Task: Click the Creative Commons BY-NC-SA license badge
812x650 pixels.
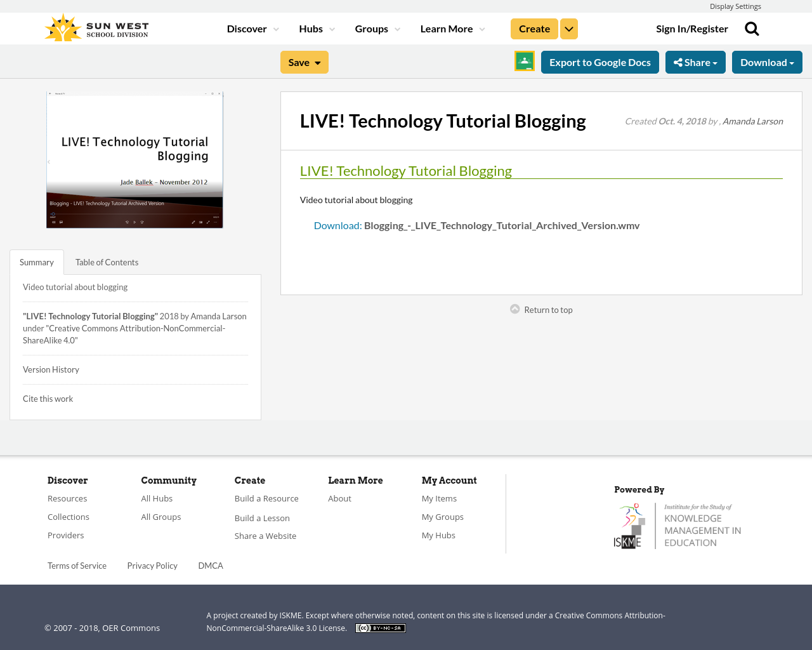Action: pos(381,628)
